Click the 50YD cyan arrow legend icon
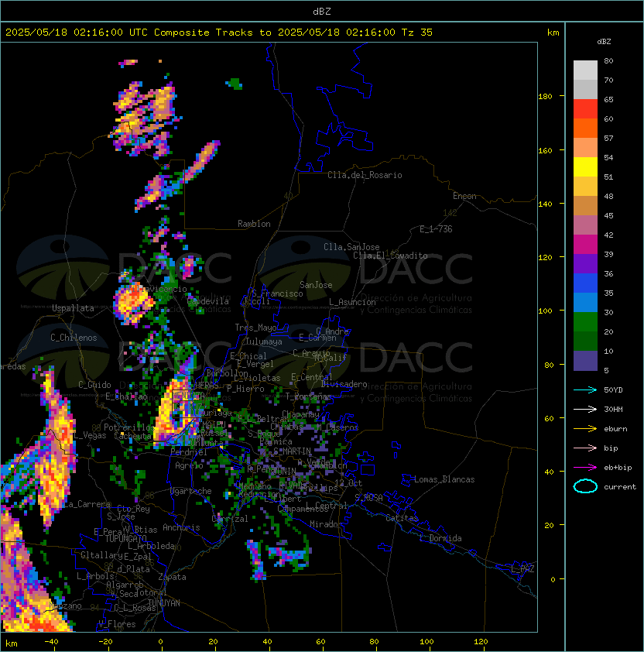Viewport: 644px width, 652px height. click(585, 389)
